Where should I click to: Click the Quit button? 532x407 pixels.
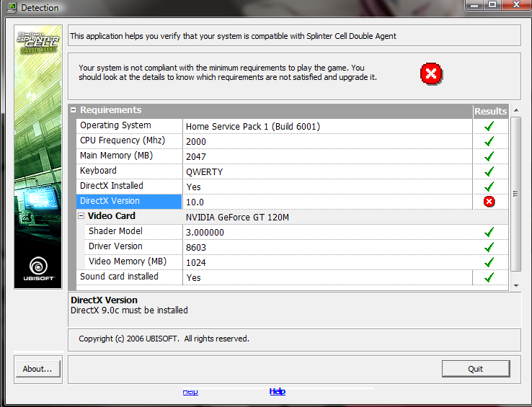pos(476,369)
